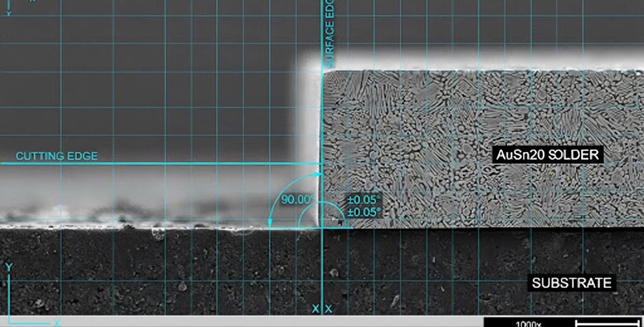Click the angle arc arrowhead on the baseline
This screenshot has width=644, height=327.
point(269,222)
